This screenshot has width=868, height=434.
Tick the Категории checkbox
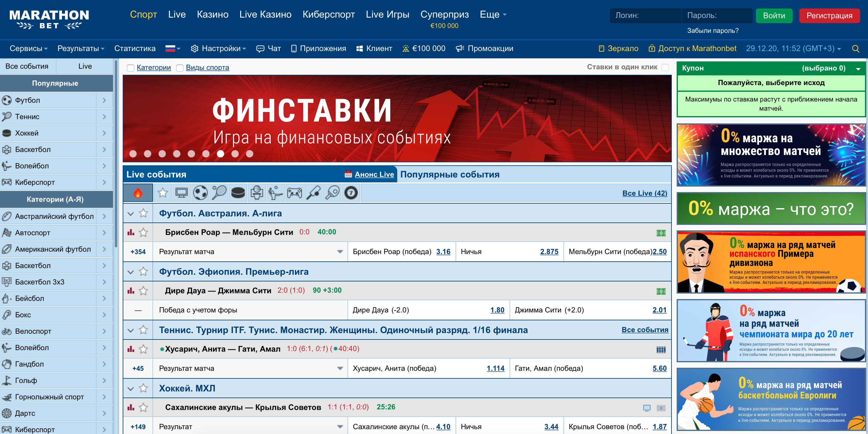130,68
